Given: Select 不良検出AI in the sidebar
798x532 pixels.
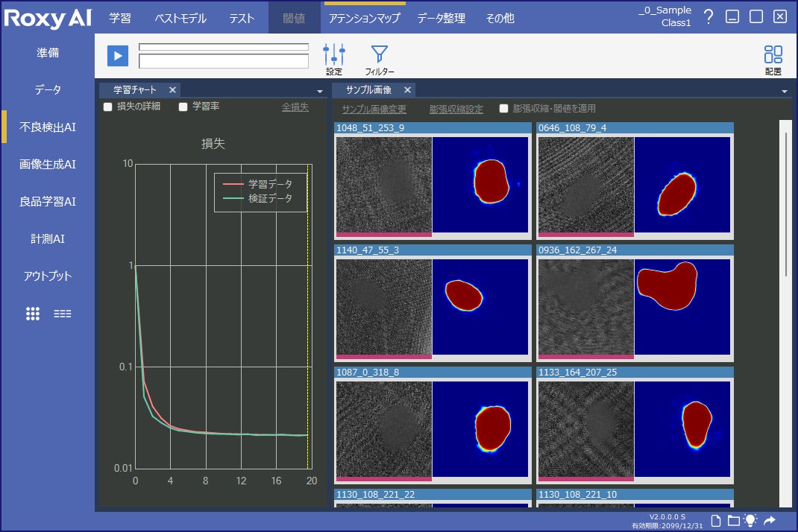Looking at the screenshot, I should point(48,127).
